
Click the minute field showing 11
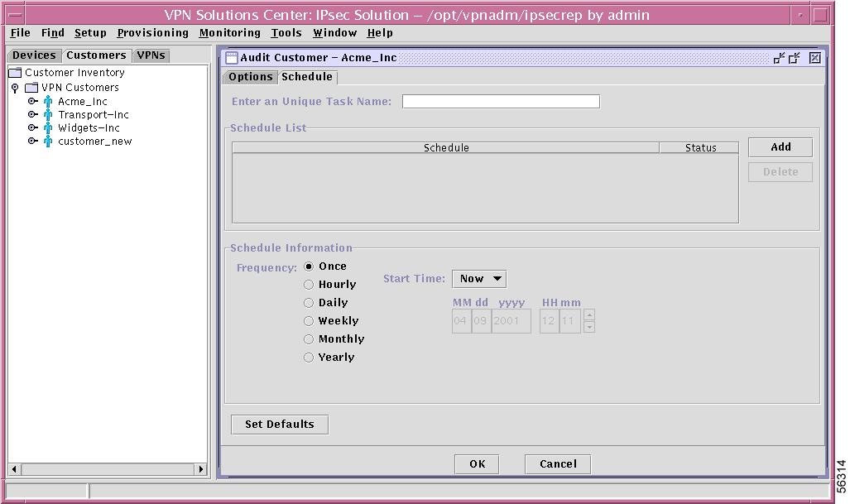tap(569, 321)
